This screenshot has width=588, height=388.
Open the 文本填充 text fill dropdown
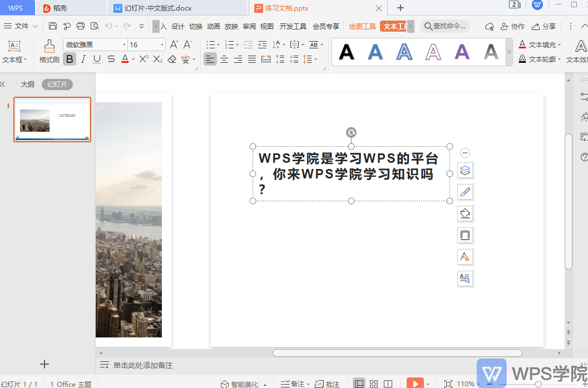[540, 45]
